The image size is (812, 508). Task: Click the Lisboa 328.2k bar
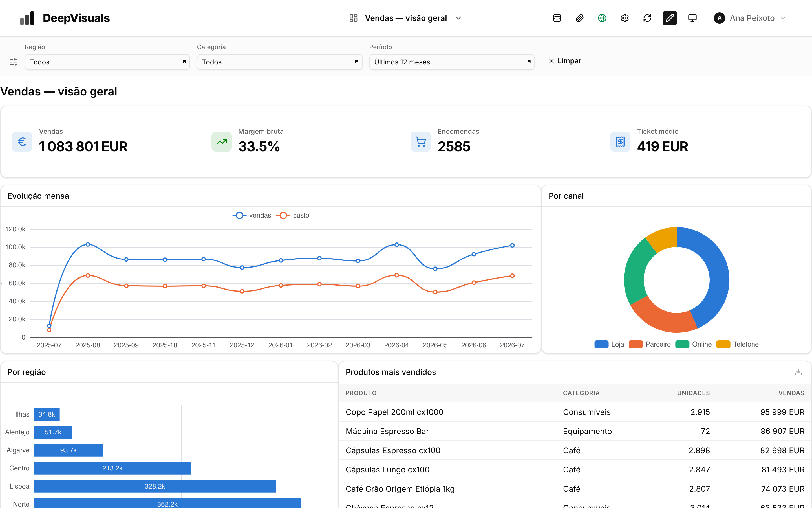tap(155, 486)
